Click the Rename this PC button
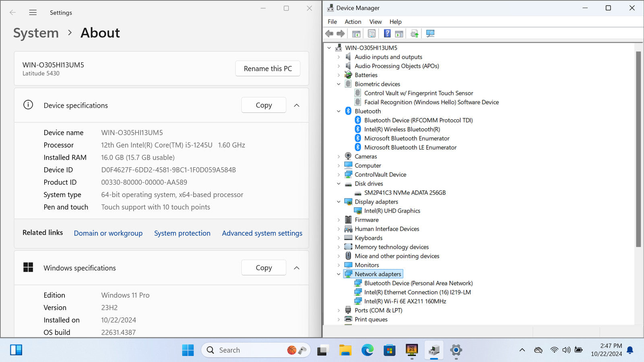The image size is (644, 362). (268, 69)
